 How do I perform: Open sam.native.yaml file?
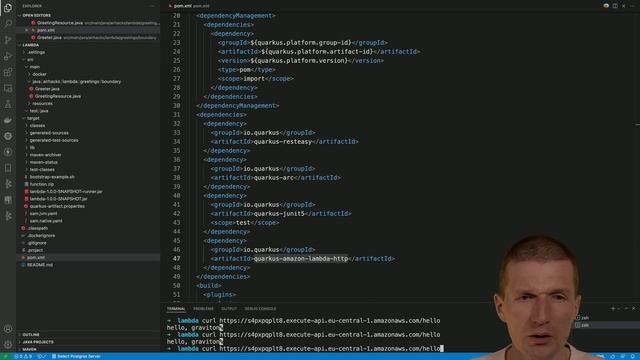point(46,221)
